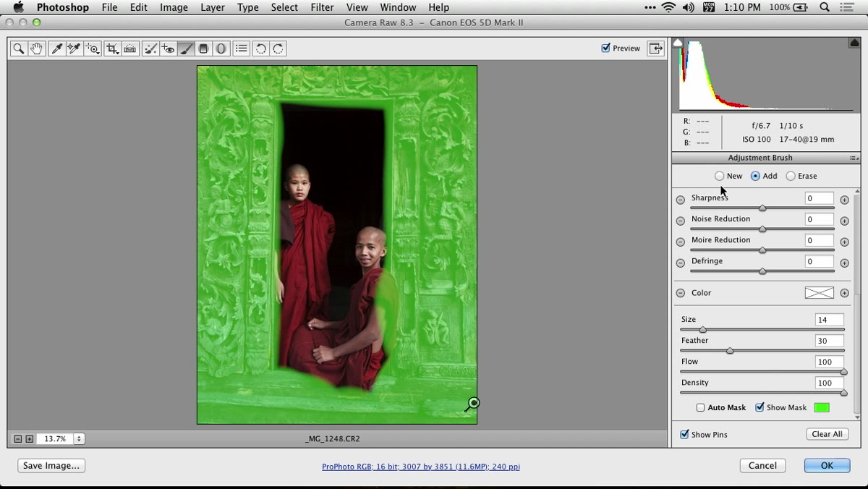868x489 pixels.
Task: Select the Zoom tool in toolbar
Action: pyautogui.click(x=19, y=48)
